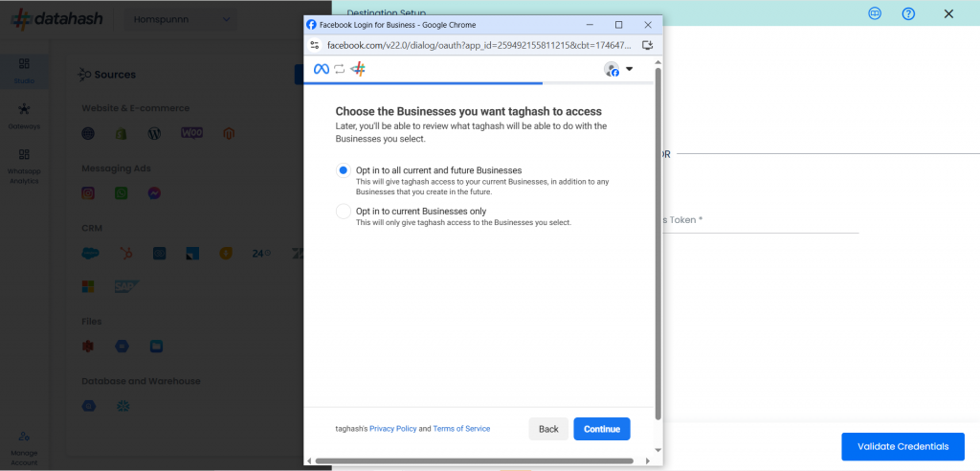This screenshot has height=471, width=980.
Task: Open Whatsapp Analytics in the sidebar
Action: click(24, 167)
